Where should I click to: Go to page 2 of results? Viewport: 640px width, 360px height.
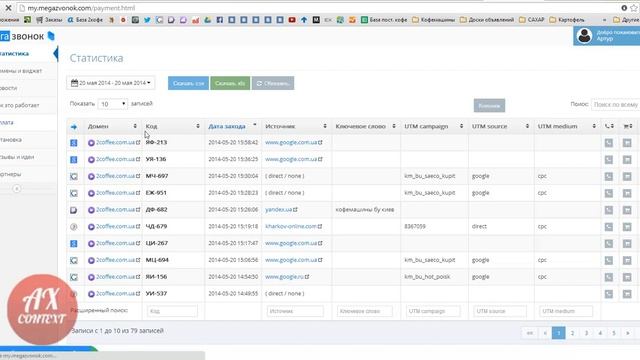572,333
